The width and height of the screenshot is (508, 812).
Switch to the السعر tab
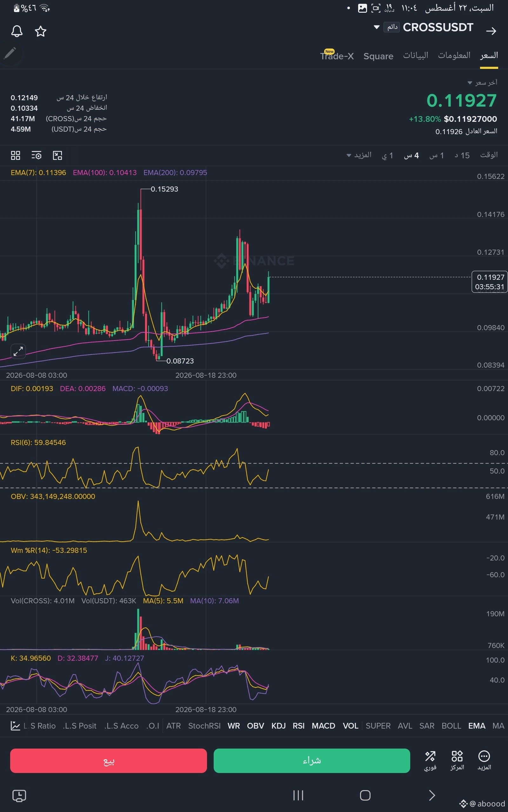(x=489, y=56)
